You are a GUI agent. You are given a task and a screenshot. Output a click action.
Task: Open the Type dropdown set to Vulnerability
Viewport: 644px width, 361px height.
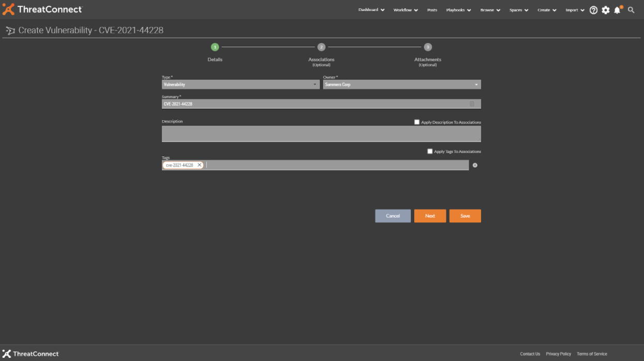click(241, 84)
